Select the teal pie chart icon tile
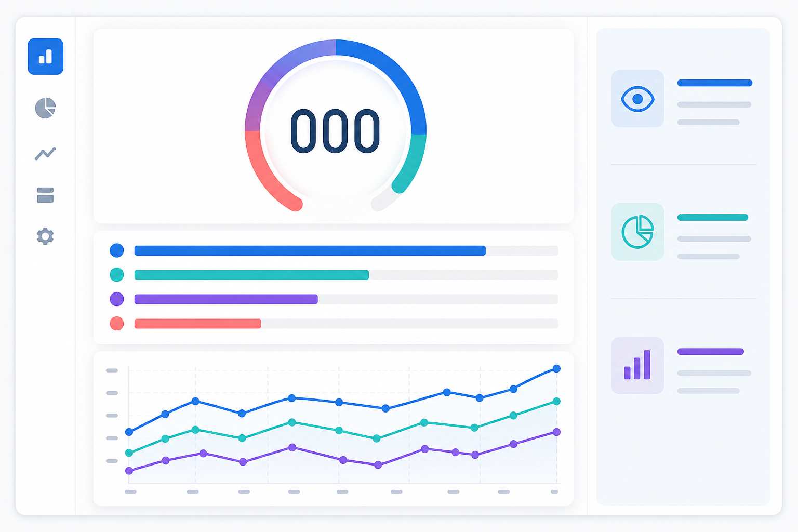The image size is (798, 532). (637, 232)
